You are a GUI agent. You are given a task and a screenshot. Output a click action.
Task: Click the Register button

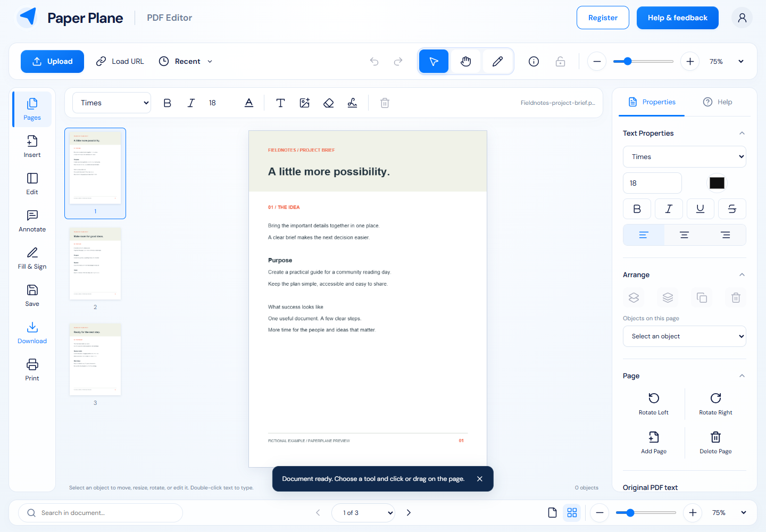click(603, 18)
